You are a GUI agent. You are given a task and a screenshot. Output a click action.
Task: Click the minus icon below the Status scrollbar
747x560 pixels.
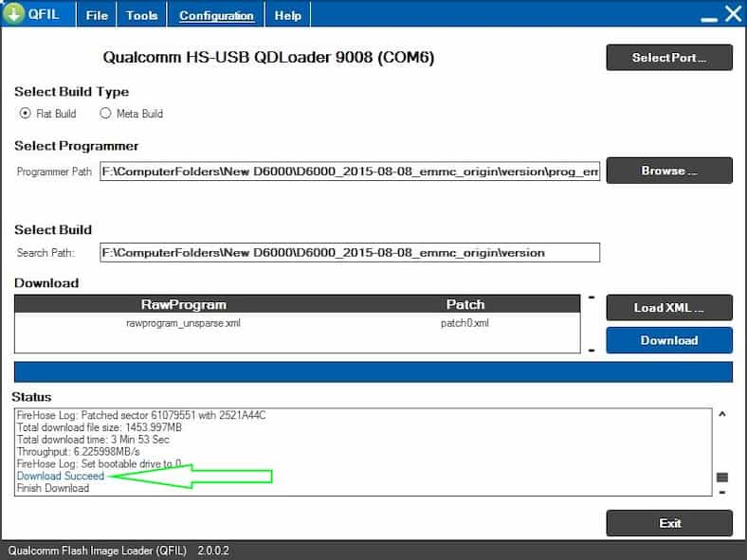[x=722, y=493]
